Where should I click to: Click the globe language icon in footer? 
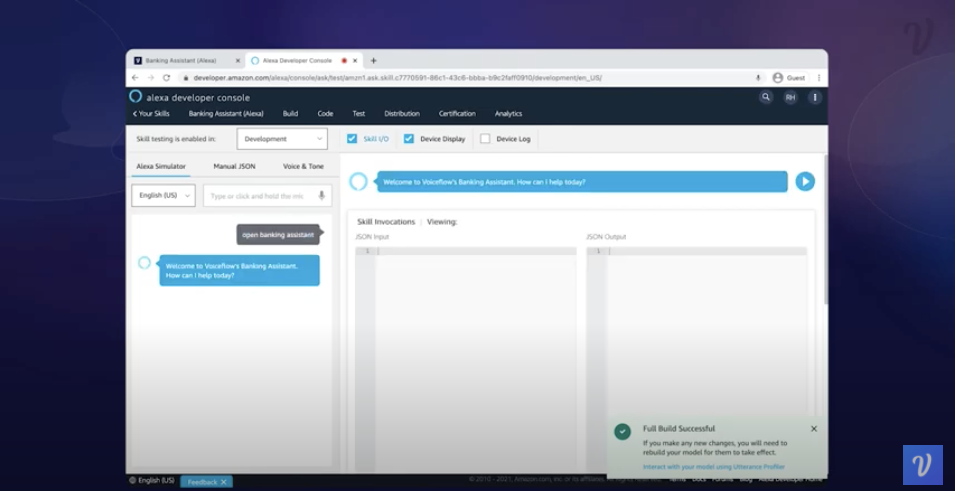(x=132, y=481)
